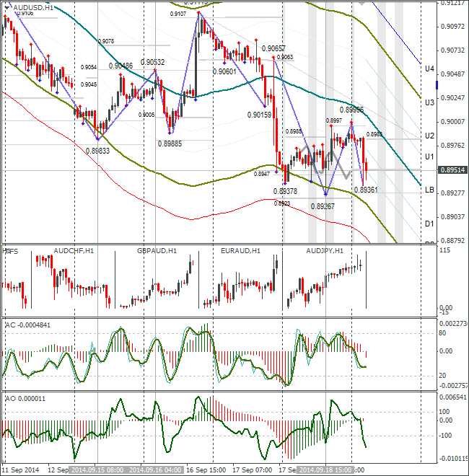Select the 0.90532 peak label
Viewport: 469px width, 476px height.
152,62
